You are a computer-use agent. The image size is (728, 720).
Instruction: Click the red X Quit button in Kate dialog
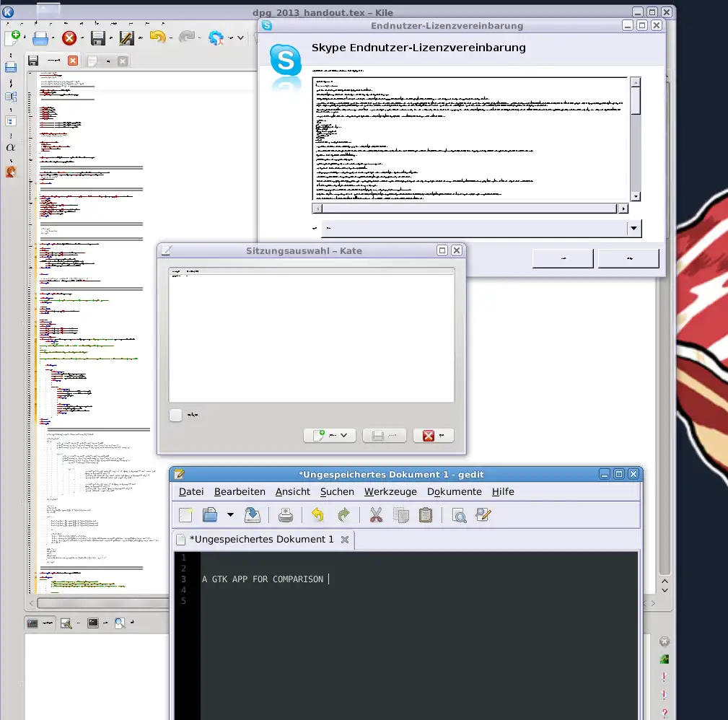[433, 436]
